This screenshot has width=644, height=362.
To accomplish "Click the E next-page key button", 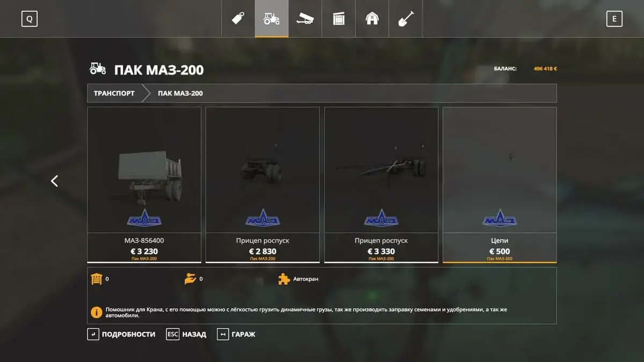I will pos(614,19).
